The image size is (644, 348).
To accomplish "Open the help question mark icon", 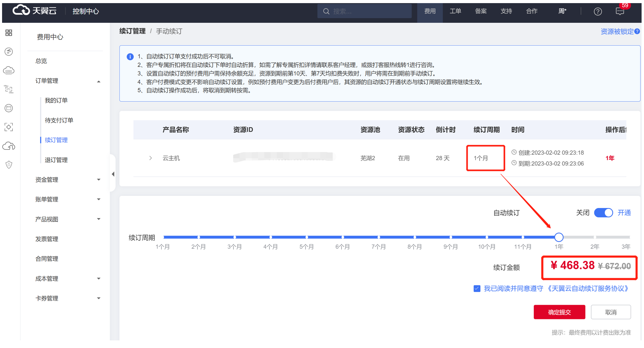I will [x=598, y=11].
